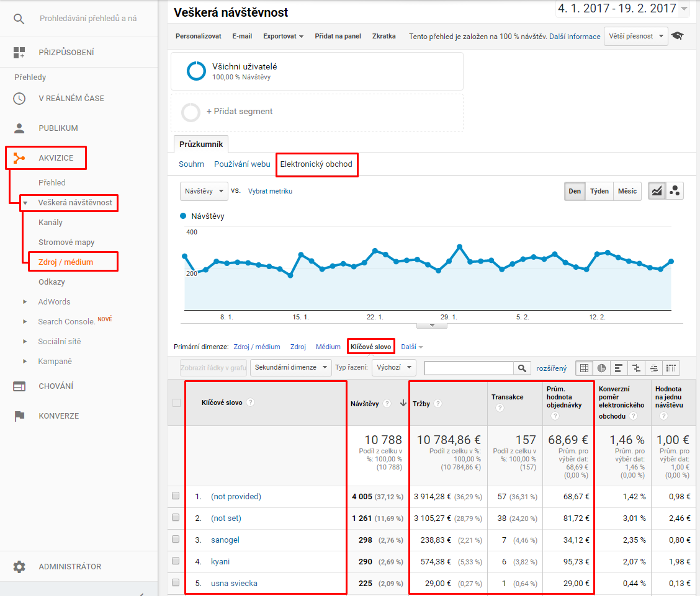Check the box for (not set) row
The width and height of the screenshot is (700, 596).
[176, 517]
